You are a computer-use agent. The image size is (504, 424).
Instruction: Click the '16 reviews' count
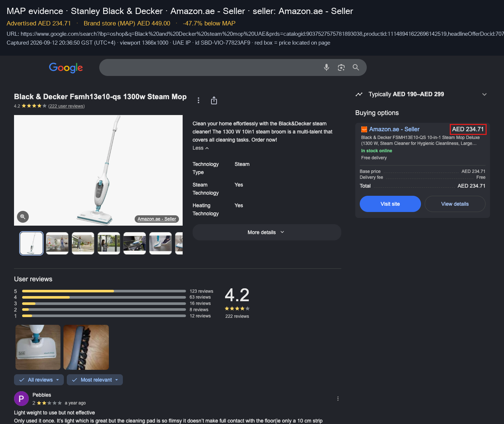tap(200, 303)
